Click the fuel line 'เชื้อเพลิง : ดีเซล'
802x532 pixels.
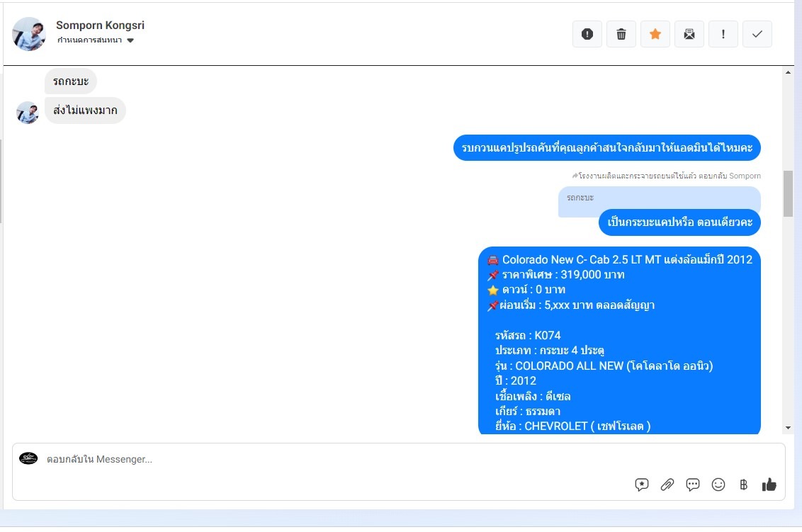(533, 397)
